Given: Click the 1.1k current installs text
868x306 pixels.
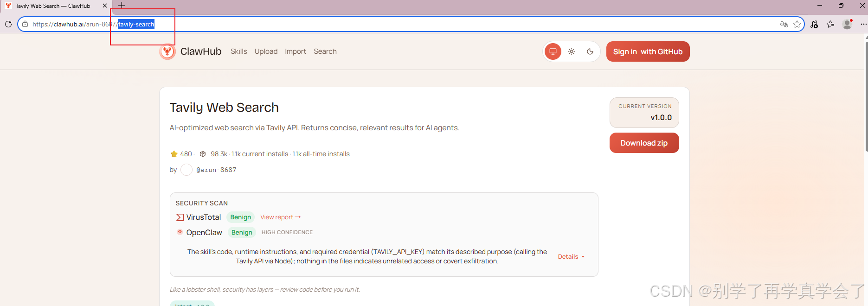Looking at the screenshot, I should (260, 154).
